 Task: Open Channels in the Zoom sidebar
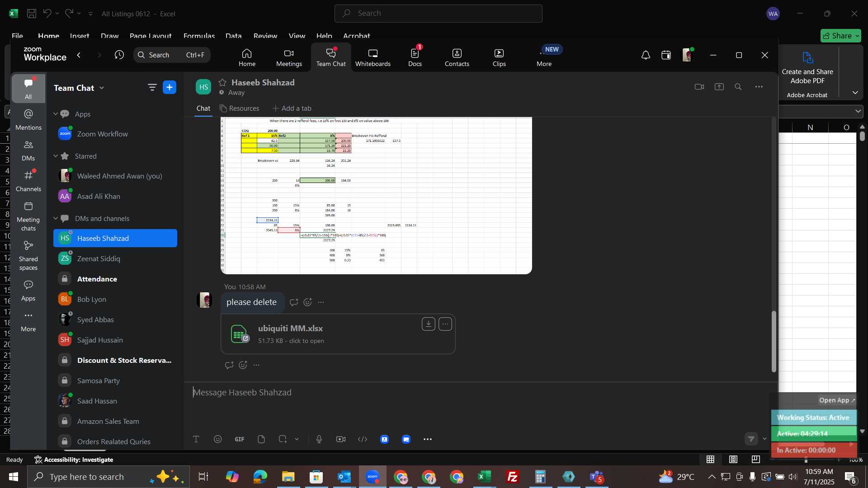click(28, 181)
